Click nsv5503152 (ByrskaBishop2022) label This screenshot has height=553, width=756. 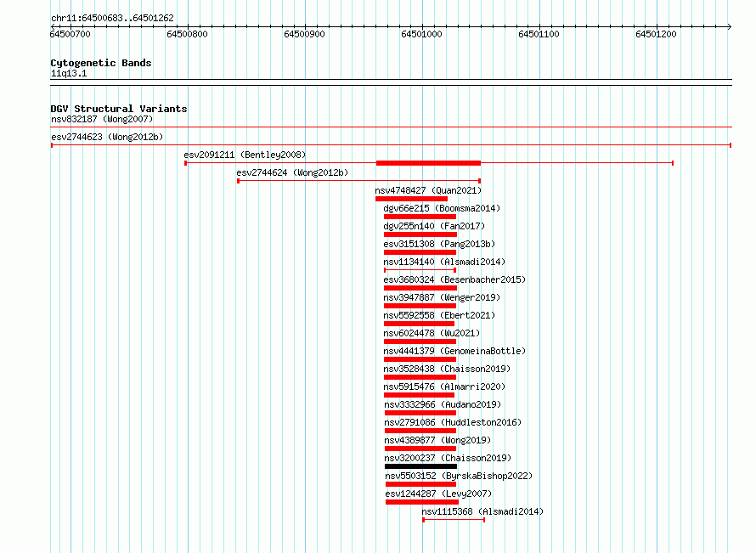pyautogui.click(x=459, y=476)
